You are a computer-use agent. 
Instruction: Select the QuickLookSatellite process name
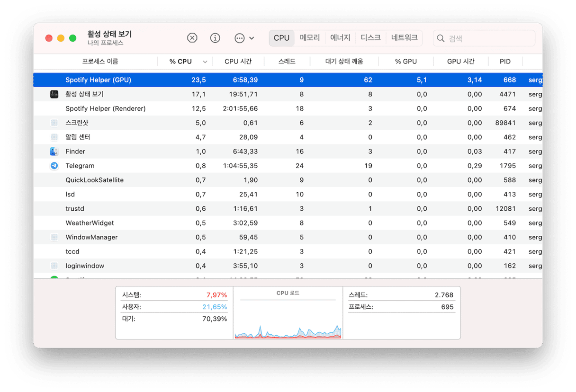point(95,180)
